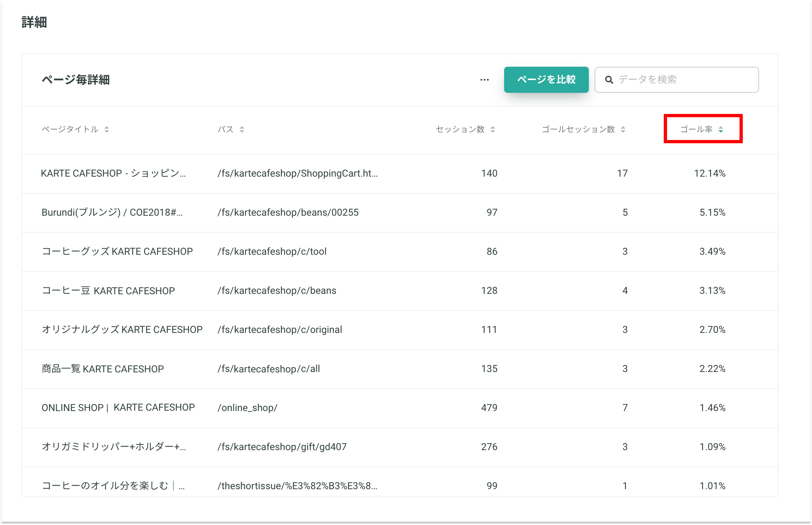Click the ゴールセッション数 header label

tap(578, 129)
